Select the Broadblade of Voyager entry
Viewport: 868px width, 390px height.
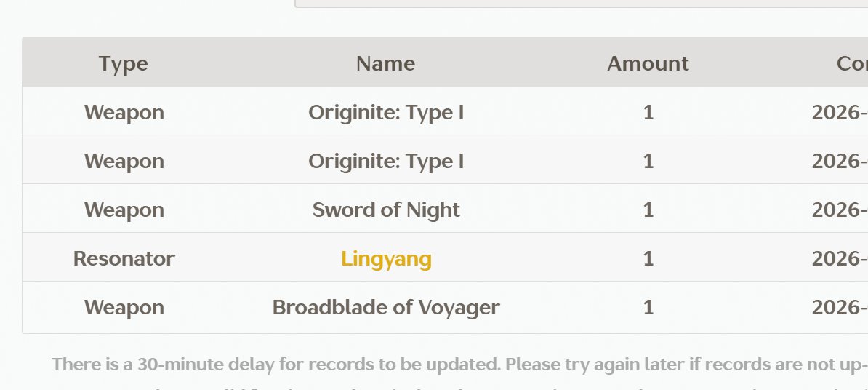(x=386, y=307)
